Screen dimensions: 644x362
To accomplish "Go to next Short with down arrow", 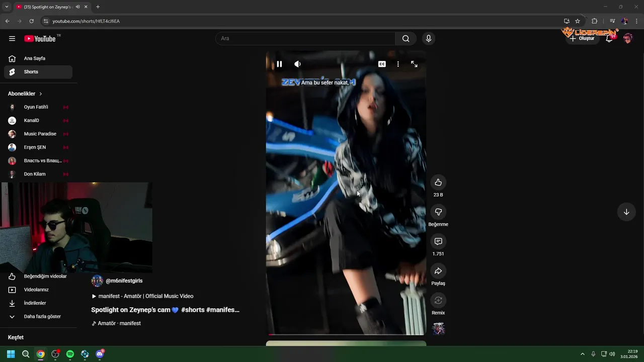I will coord(626,212).
